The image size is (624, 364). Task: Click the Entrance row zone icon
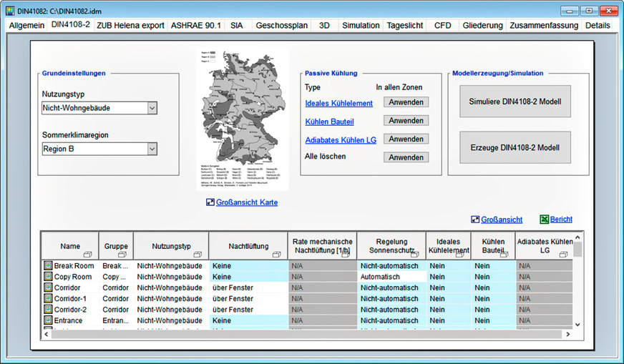tap(48, 320)
